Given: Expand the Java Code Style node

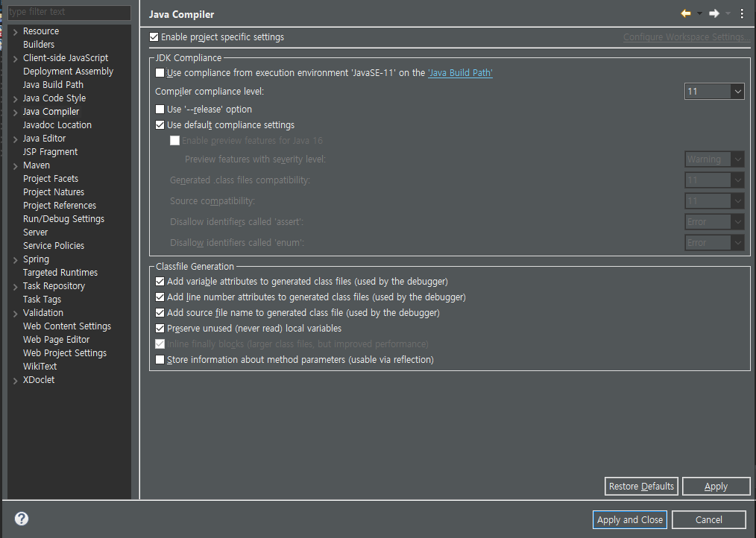Looking at the screenshot, I should [16, 99].
